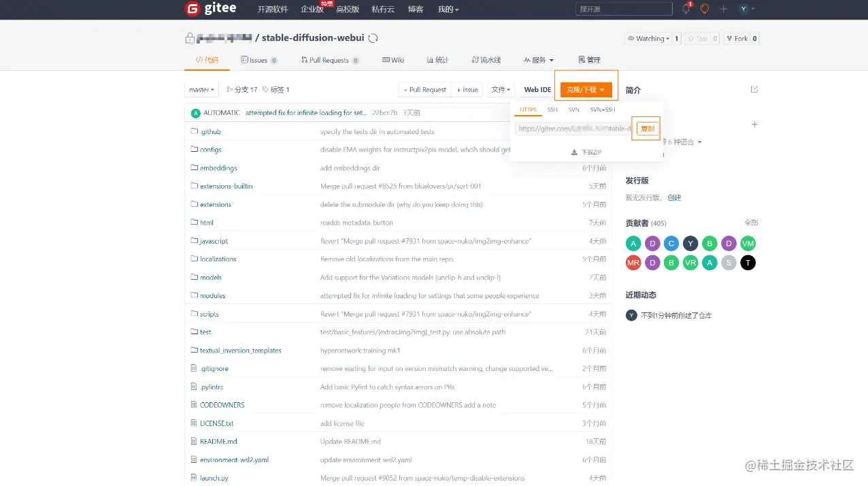Viewport: 868px width, 486px height.
Task: Open 博客 in the header
Action: (416, 10)
